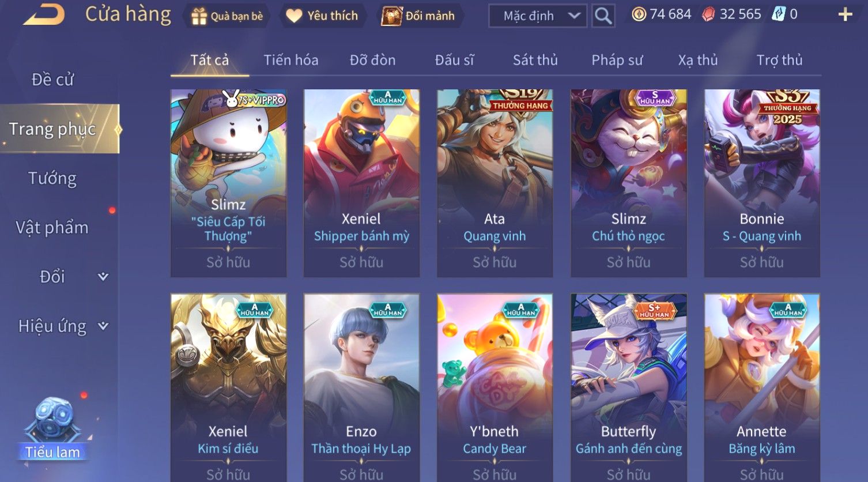Select Đề cử in the sidebar
This screenshot has height=482, width=868.
[x=52, y=80]
